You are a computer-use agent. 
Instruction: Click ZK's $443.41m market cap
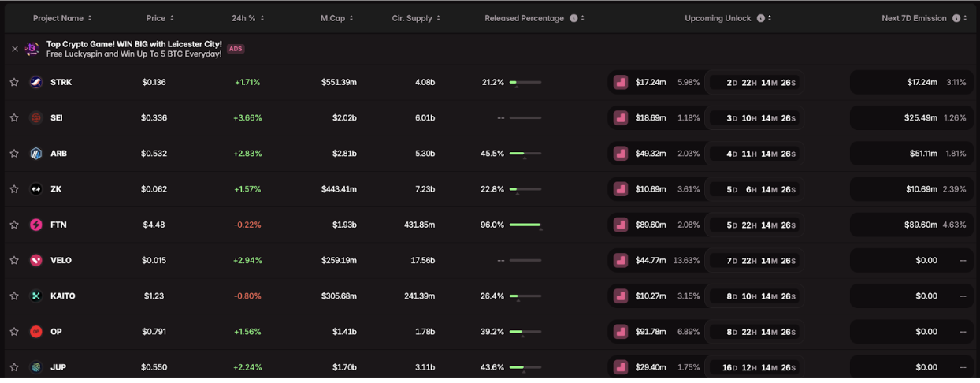tap(339, 189)
